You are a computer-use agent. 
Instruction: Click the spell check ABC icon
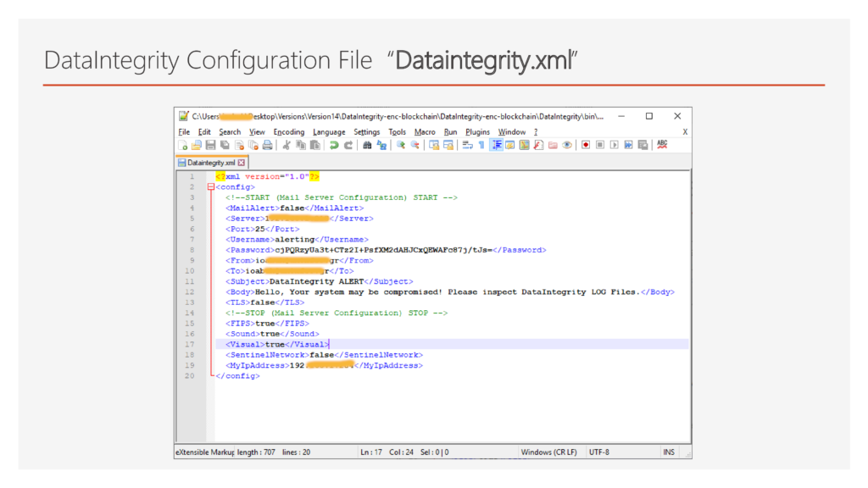point(662,145)
